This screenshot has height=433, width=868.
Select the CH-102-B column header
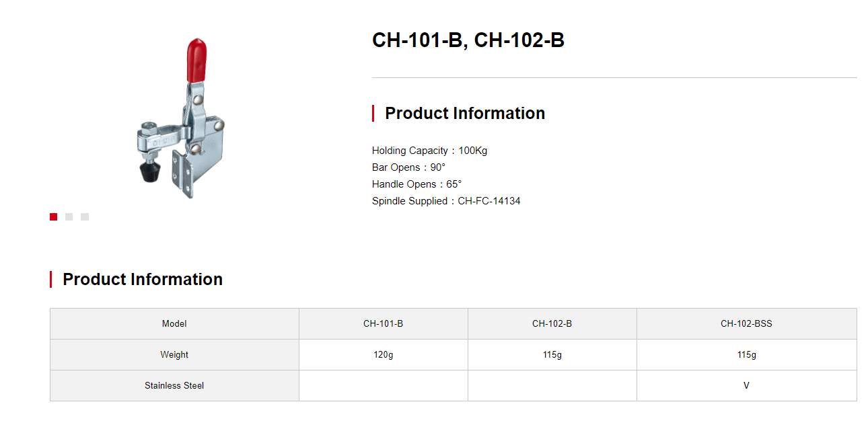click(552, 324)
